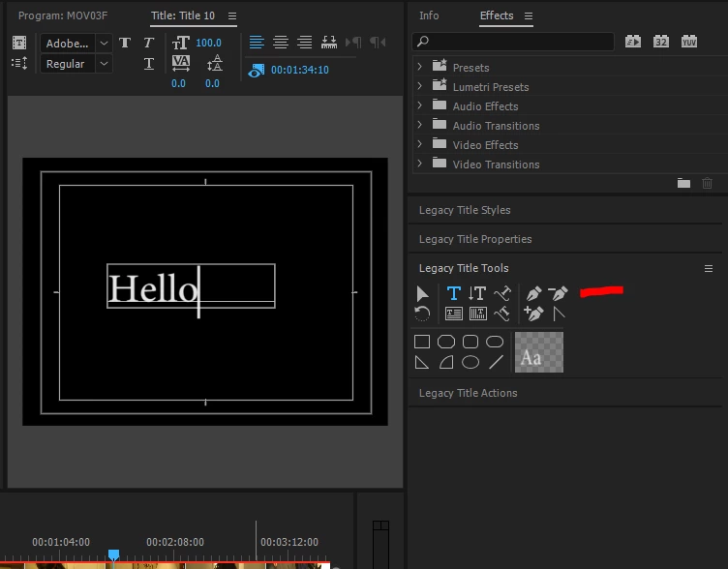Select the Clipped Corner Rectangle tool

click(446, 342)
